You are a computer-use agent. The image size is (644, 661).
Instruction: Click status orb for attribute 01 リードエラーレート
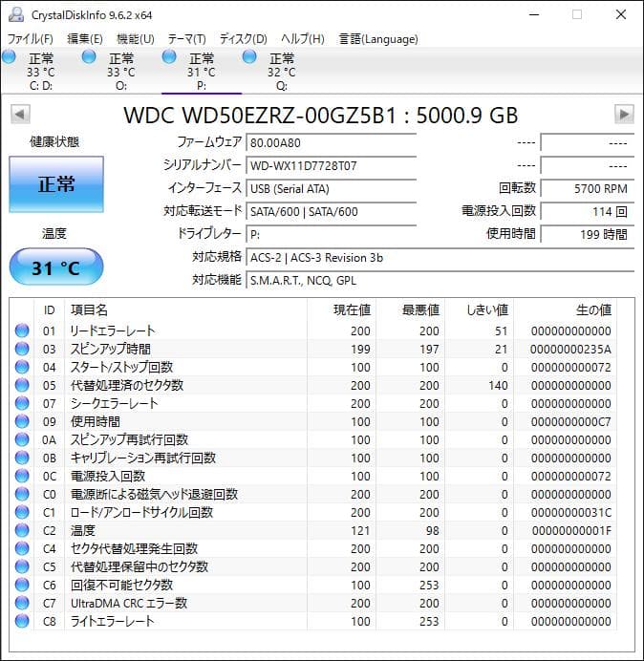point(22,330)
